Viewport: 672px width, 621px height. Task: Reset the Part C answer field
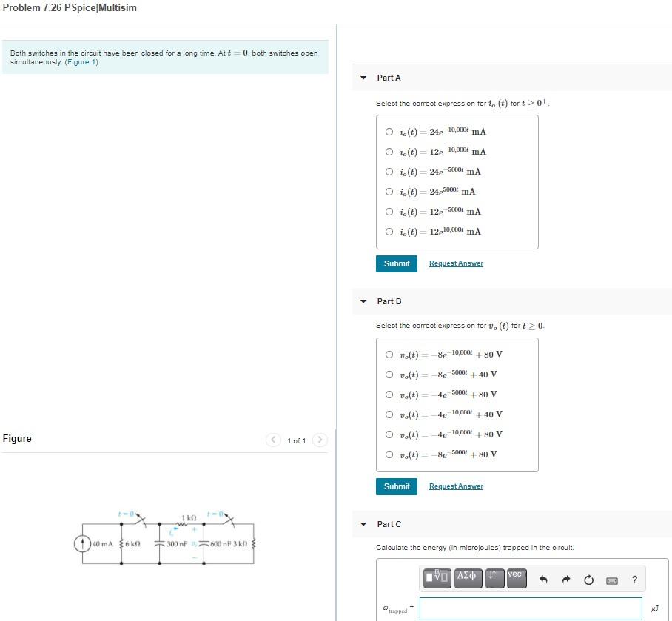tap(589, 580)
